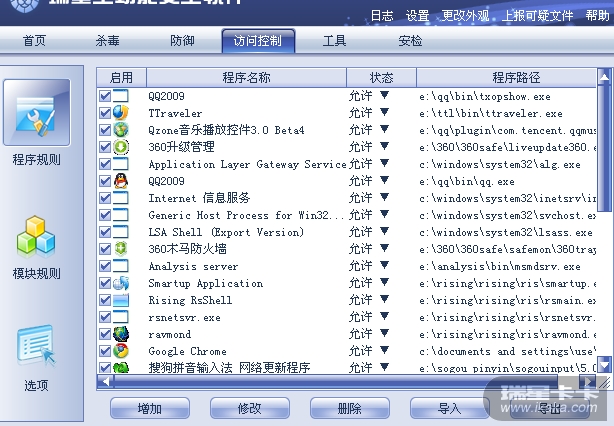Open status dropdown for 360木马防火墙
614x426 pixels.
click(x=385, y=248)
